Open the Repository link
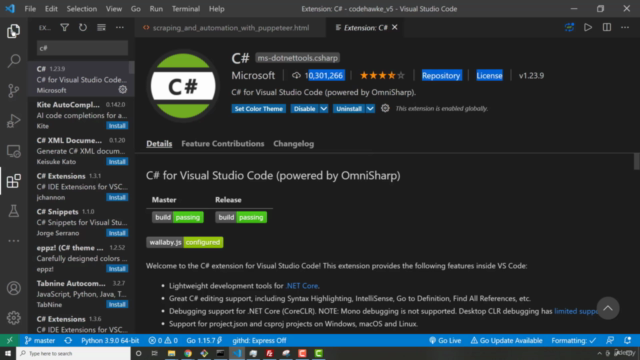Image resolution: width=640 pixels, height=360 pixels. point(441,76)
